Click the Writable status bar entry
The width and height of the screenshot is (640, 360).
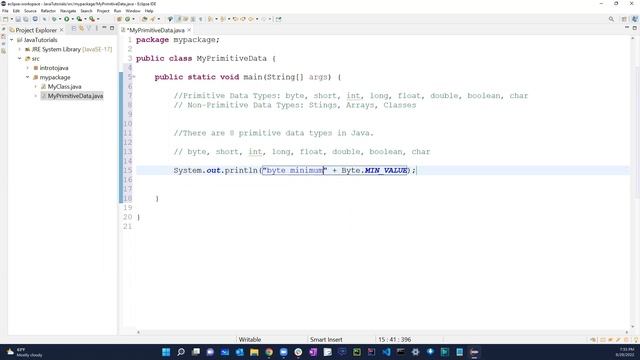(250, 340)
